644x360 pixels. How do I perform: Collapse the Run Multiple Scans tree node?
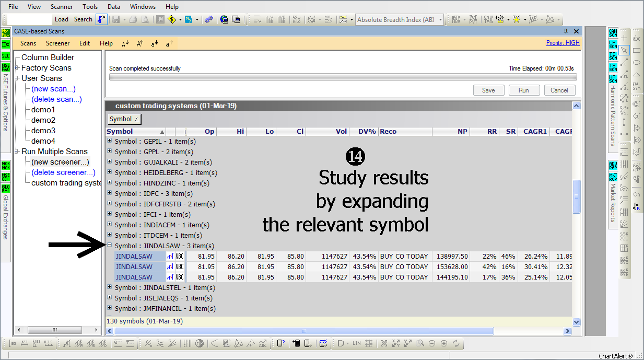tap(17, 152)
